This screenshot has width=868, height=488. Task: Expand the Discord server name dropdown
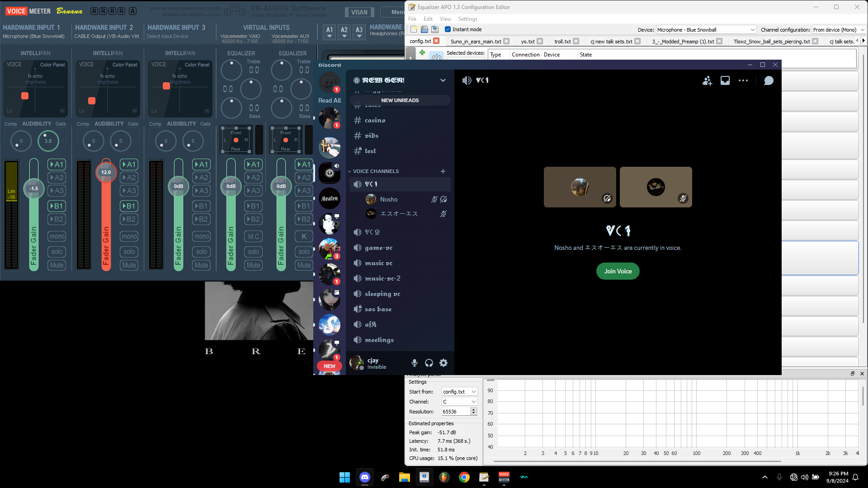[x=443, y=80]
